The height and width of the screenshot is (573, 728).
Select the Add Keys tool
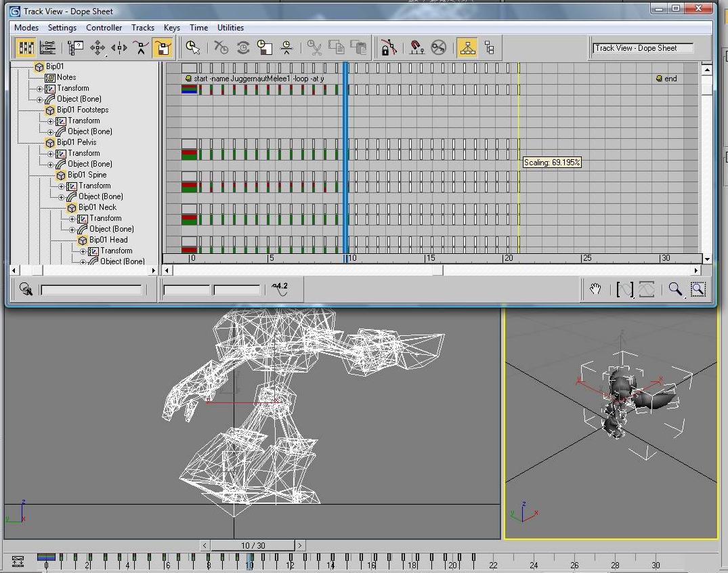tap(141, 47)
